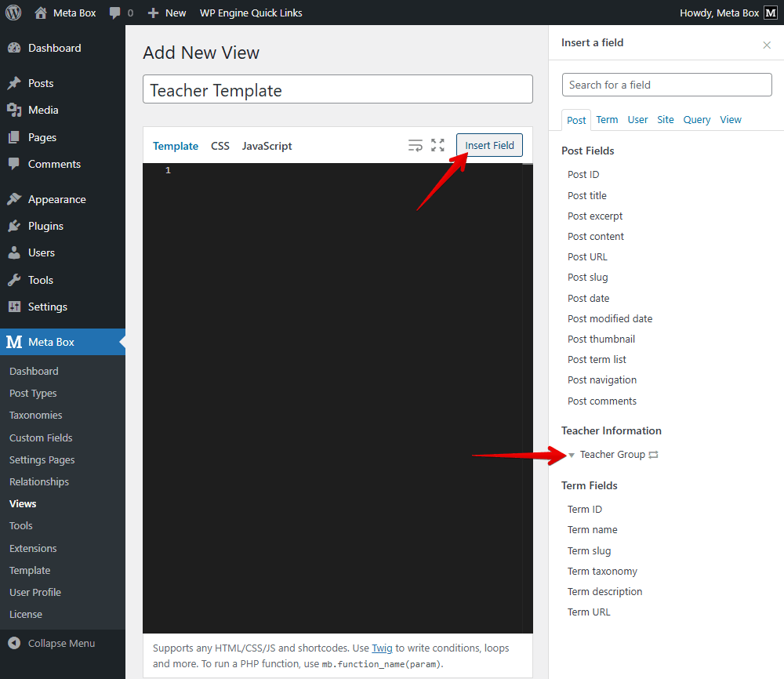
Task: Switch to the CSS tab
Action: click(220, 146)
